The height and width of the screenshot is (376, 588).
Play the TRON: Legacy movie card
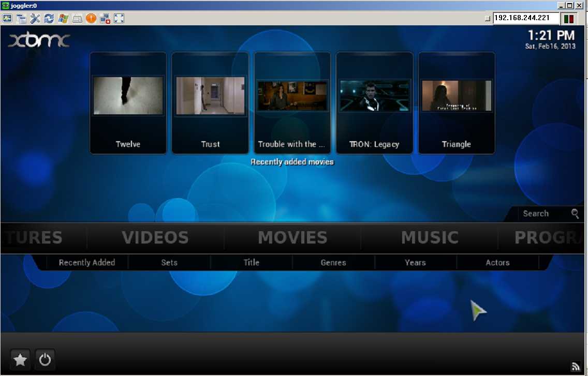(x=374, y=103)
